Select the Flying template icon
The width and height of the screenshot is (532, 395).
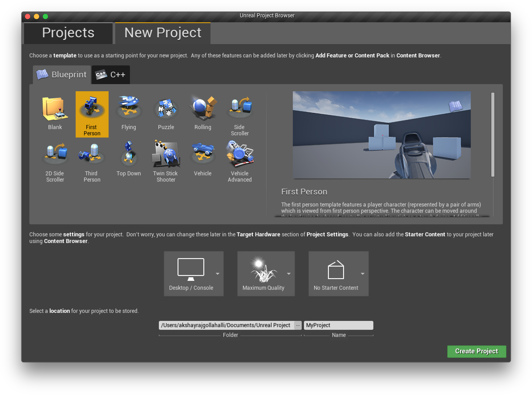(129, 112)
